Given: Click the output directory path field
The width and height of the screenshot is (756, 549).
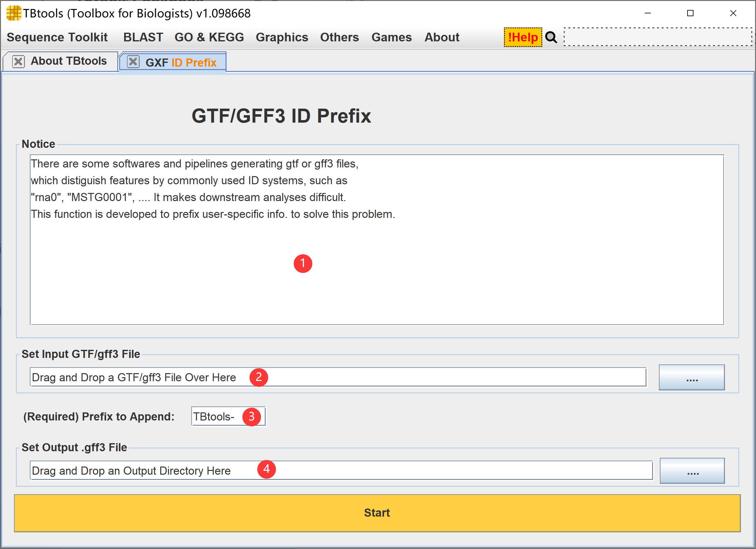Looking at the screenshot, I should pos(341,470).
